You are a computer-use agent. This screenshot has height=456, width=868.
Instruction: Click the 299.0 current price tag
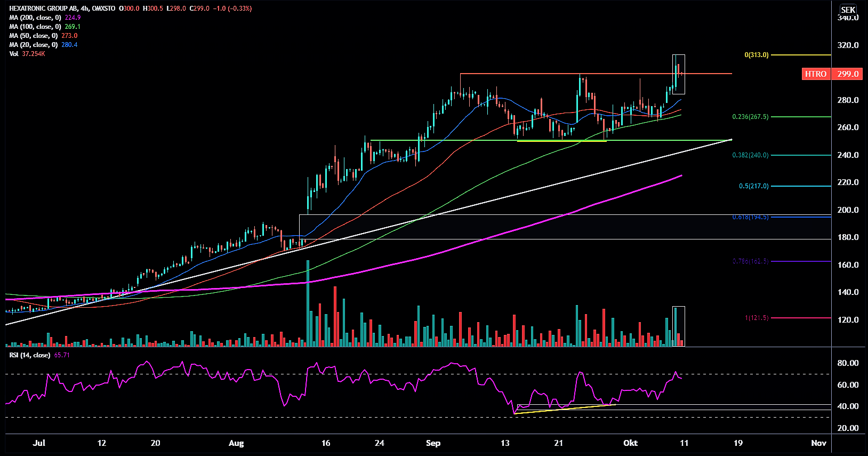[848, 74]
